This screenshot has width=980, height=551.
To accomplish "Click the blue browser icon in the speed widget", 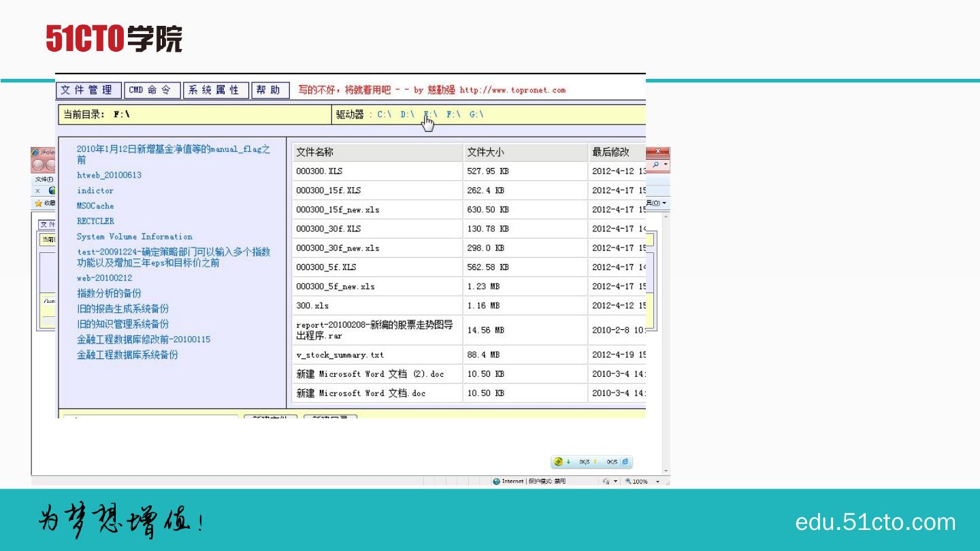I will [x=625, y=462].
